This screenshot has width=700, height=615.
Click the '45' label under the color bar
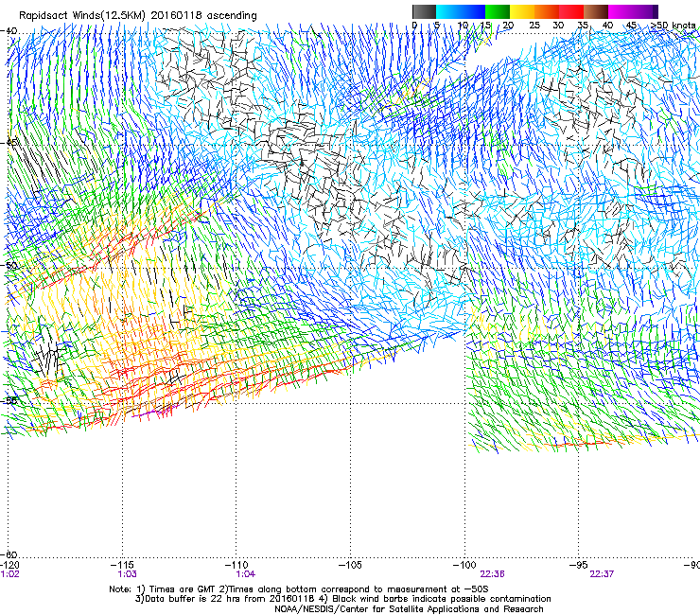pos(631,25)
